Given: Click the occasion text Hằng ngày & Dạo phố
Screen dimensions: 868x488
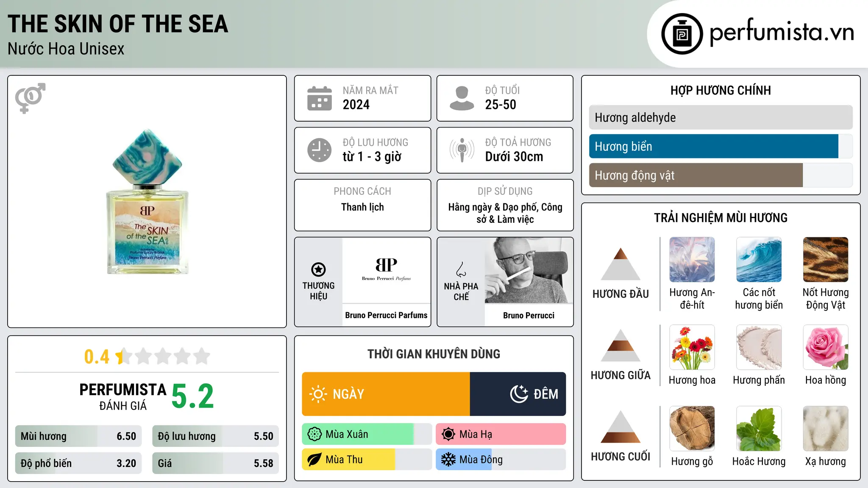Looking at the screenshot, I should pyautogui.click(x=493, y=207).
